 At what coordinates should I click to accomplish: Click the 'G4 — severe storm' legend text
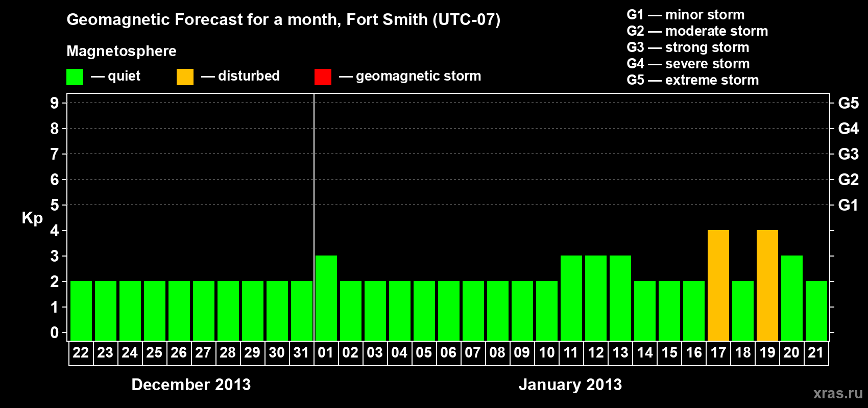(688, 64)
